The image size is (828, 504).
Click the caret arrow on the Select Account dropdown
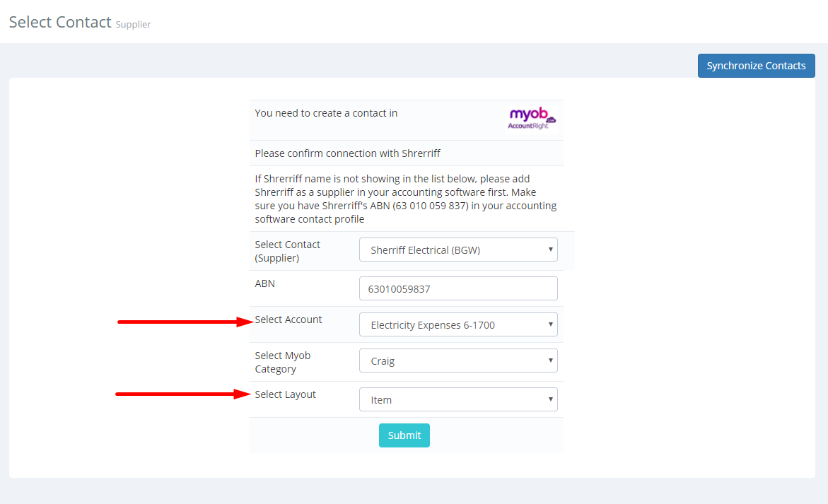click(x=550, y=324)
